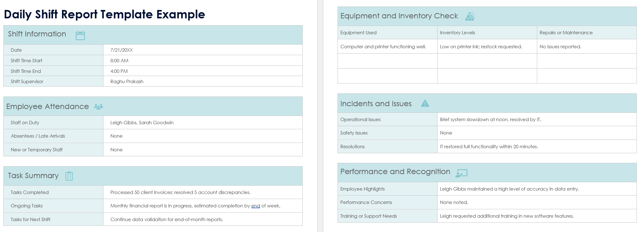
Task: Select the Date value cell 7/21/20XX
Action: click(121, 50)
